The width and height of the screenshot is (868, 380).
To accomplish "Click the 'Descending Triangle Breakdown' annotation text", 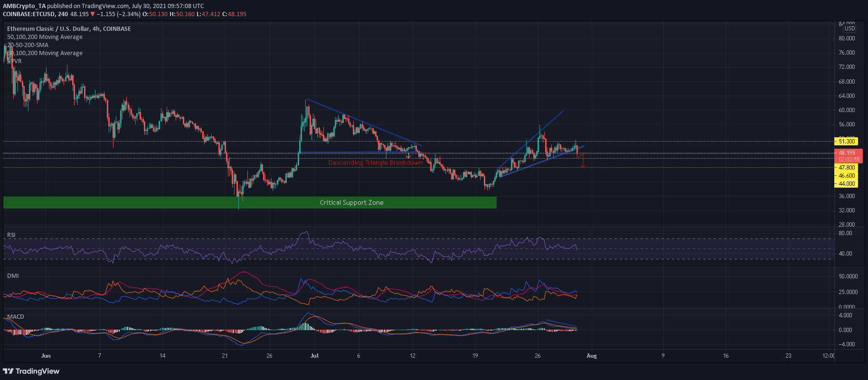I will 376,163.
